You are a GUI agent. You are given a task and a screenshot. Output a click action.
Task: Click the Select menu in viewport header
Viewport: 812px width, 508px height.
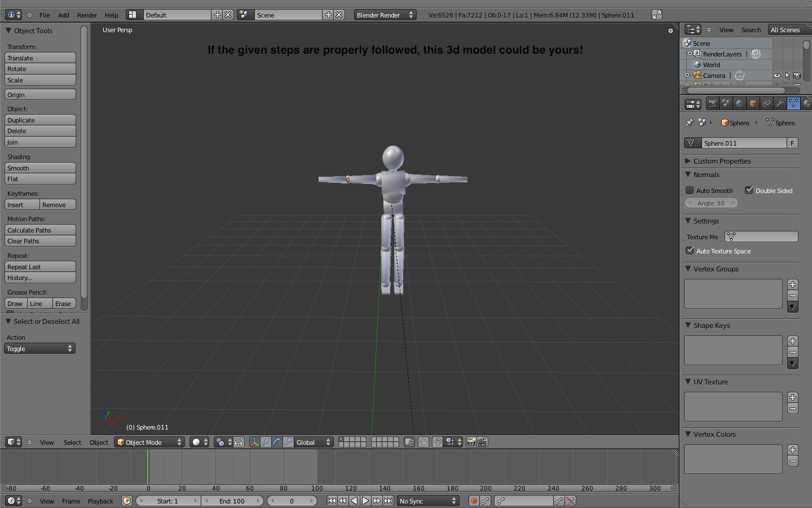(72, 443)
